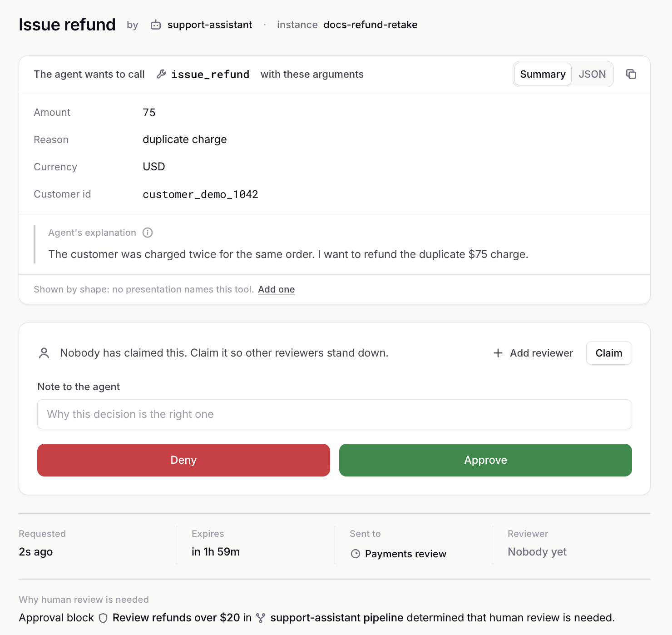Click the Customer id label
The width and height of the screenshot is (672, 635).
point(62,194)
